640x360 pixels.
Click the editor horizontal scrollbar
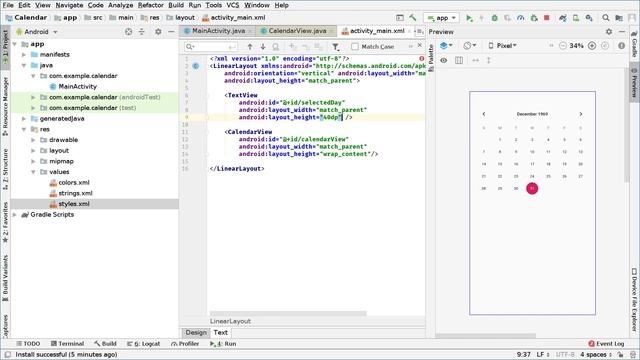(x=288, y=313)
